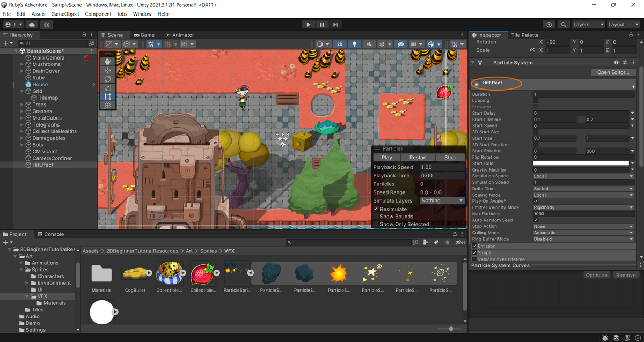Click Restart in the Particles overlay
644x342 pixels.
click(418, 158)
